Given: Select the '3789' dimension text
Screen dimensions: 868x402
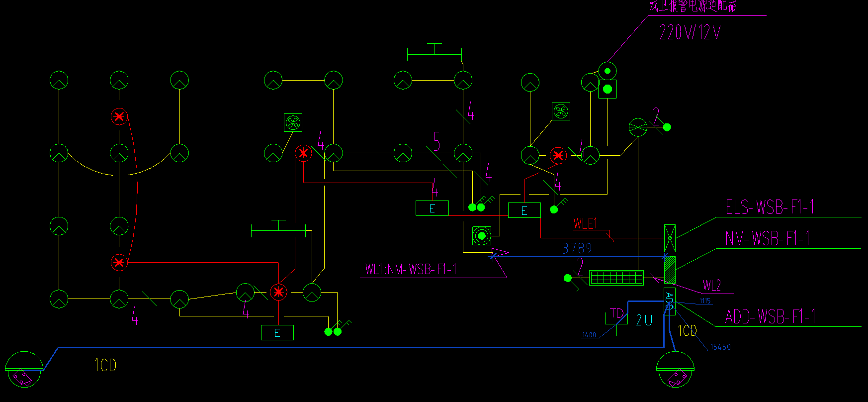Looking at the screenshot, I should point(577,248).
